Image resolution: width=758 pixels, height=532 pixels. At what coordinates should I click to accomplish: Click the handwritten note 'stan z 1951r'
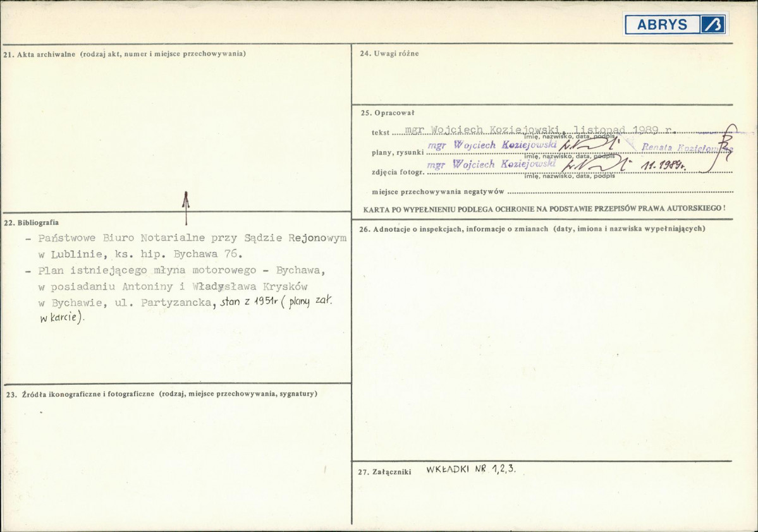(249, 303)
